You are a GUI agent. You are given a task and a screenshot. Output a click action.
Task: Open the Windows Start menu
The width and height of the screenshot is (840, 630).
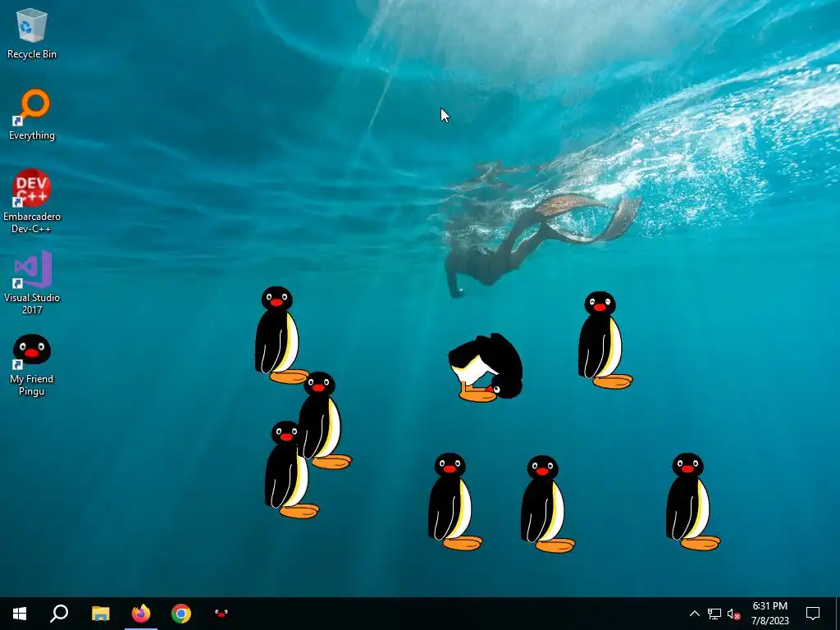pyautogui.click(x=20, y=614)
